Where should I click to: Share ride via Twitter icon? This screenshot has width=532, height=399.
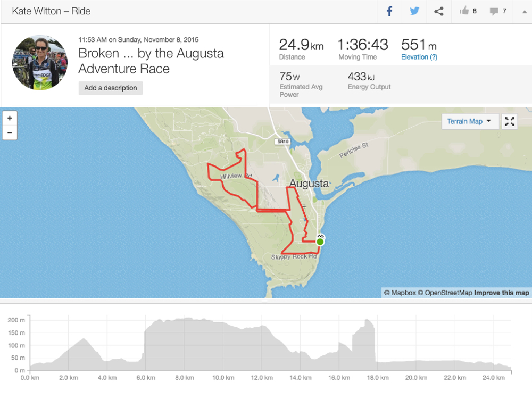(414, 11)
